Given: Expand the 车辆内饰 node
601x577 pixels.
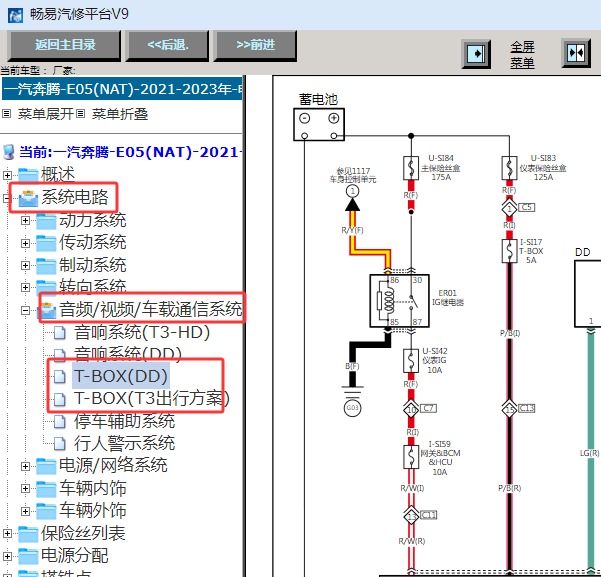Looking at the screenshot, I should point(25,488).
